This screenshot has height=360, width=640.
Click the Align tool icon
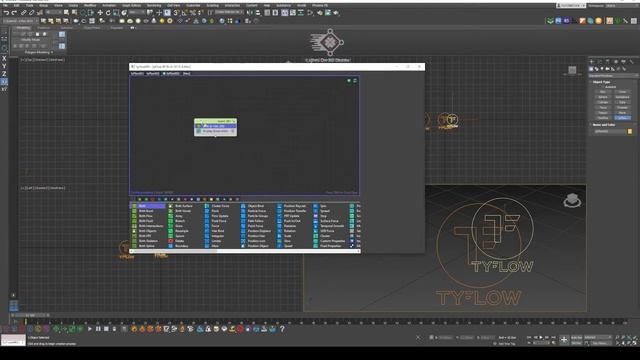coord(258,13)
